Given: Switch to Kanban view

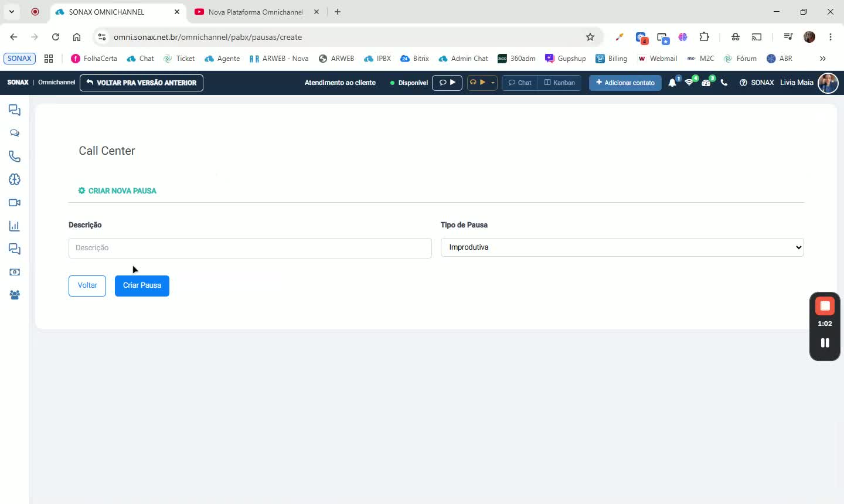Looking at the screenshot, I should click(x=560, y=83).
